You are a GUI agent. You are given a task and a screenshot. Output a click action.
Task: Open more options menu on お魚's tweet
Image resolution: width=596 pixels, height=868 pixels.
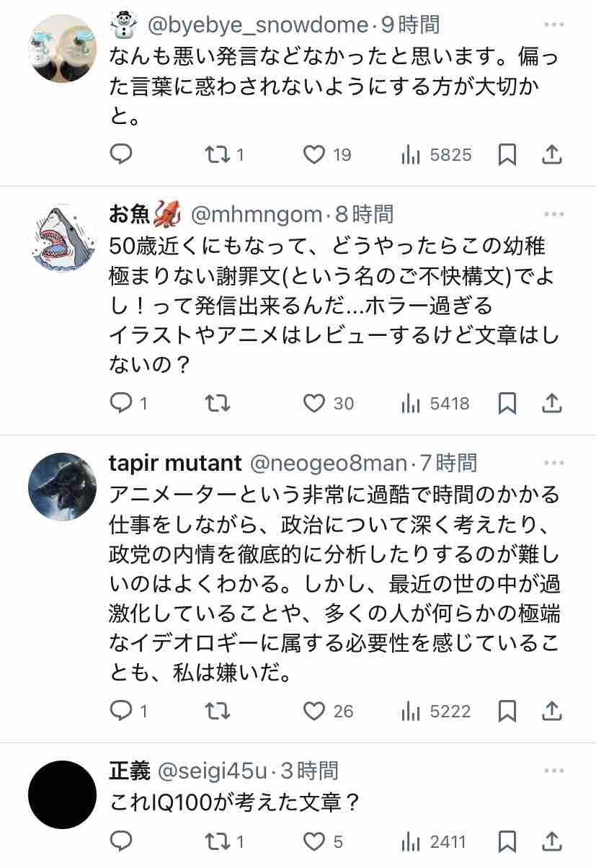point(553,214)
